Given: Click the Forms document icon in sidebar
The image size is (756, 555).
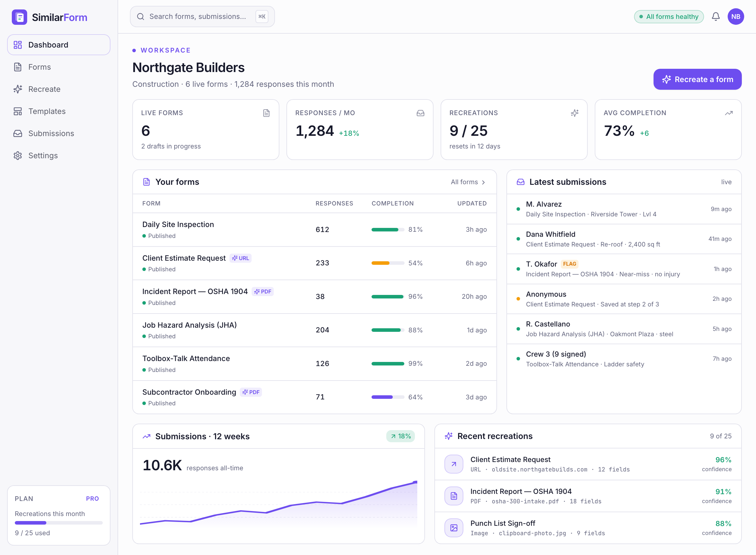Looking at the screenshot, I should pyautogui.click(x=18, y=67).
